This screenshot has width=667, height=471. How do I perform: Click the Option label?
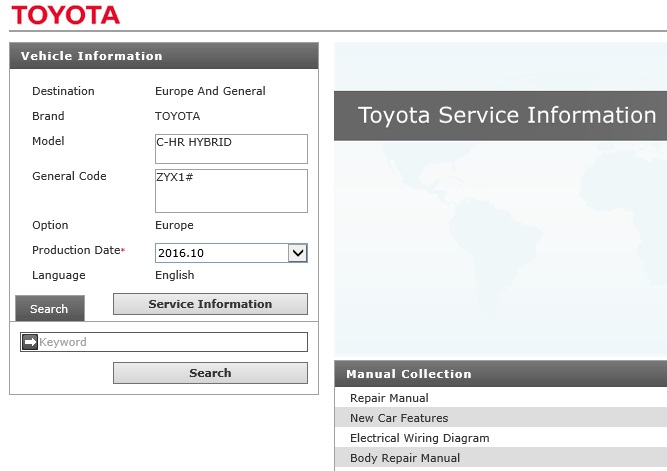click(x=50, y=225)
